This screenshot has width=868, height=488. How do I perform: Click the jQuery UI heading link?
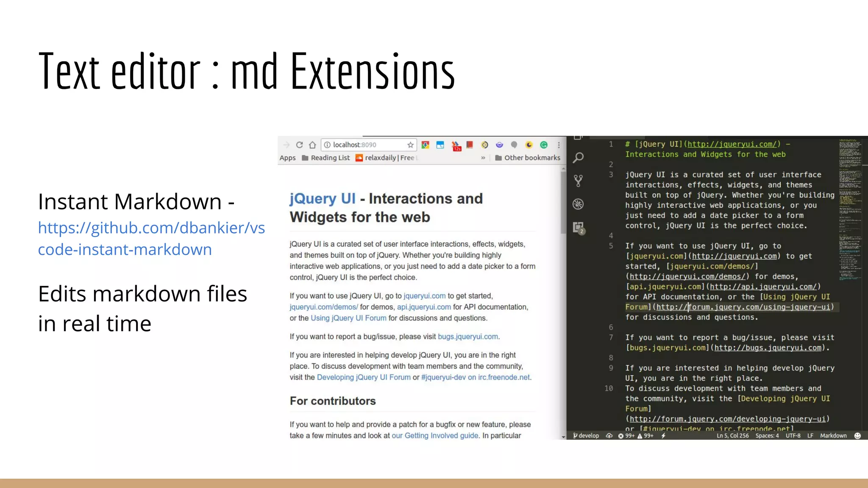point(323,198)
